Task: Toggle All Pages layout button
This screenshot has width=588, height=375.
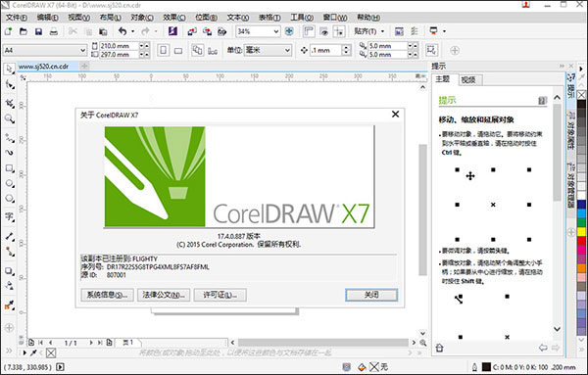Action: pyautogui.click(x=198, y=50)
